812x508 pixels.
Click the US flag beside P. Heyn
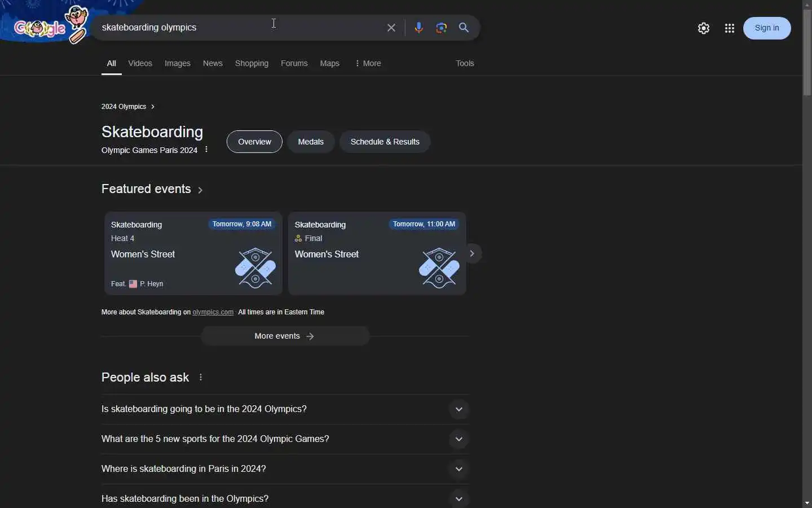pos(133,284)
